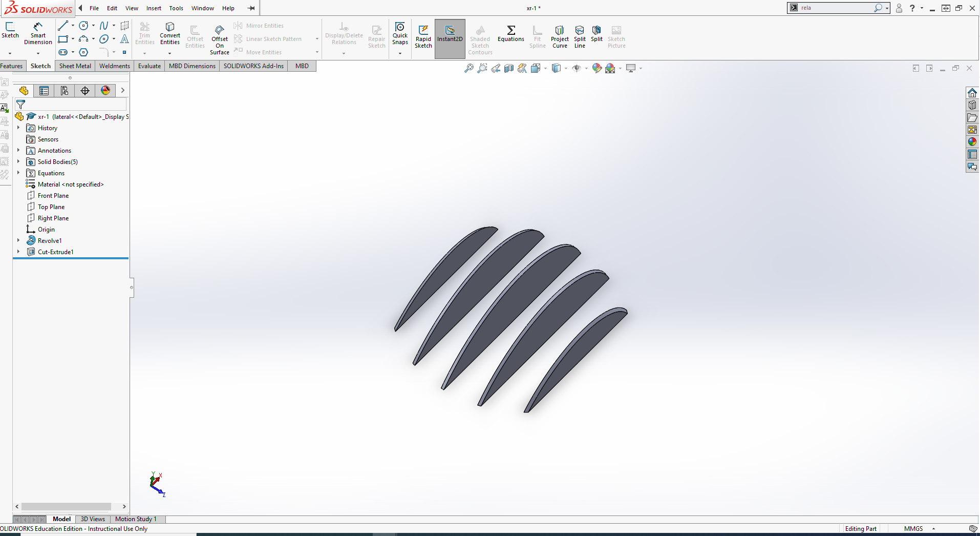
Task: Expand more FeatureManager tabs chevron
Action: [122, 91]
